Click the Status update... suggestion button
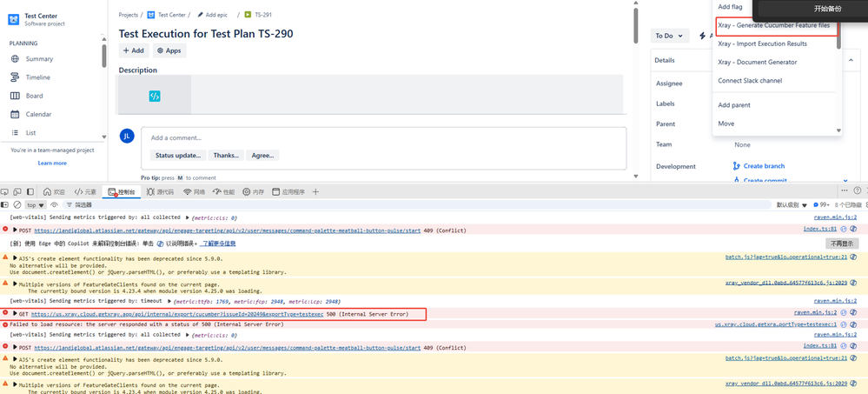 pos(178,155)
